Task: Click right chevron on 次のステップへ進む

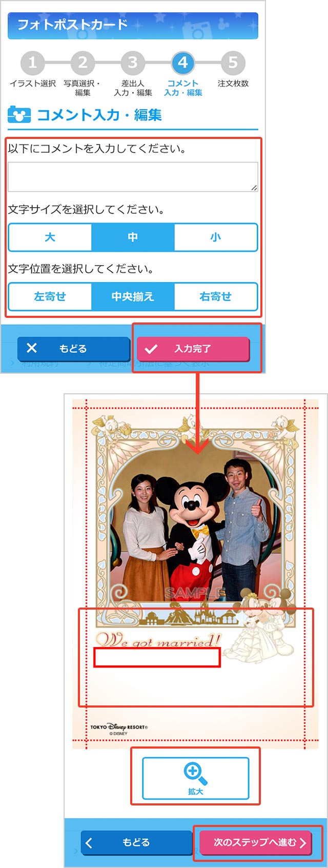Action: coord(302,842)
